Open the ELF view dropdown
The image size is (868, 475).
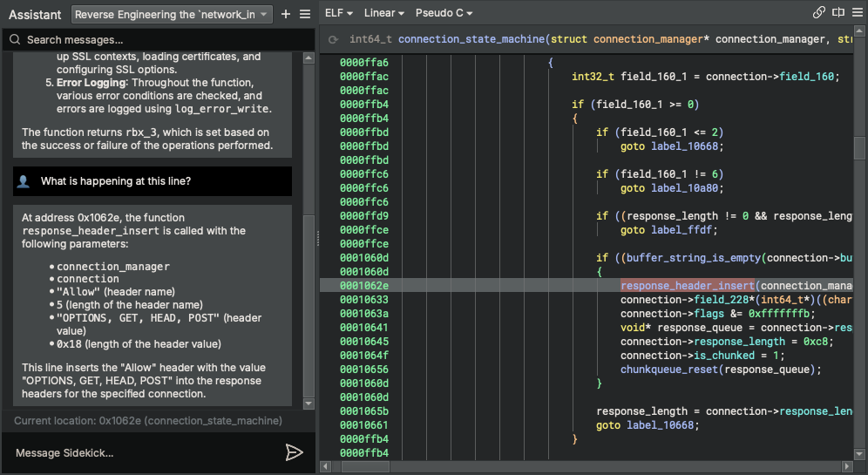click(x=339, y=13)
